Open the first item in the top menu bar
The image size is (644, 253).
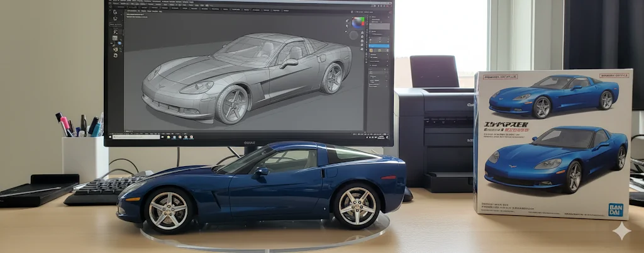[x=116, y=3]
